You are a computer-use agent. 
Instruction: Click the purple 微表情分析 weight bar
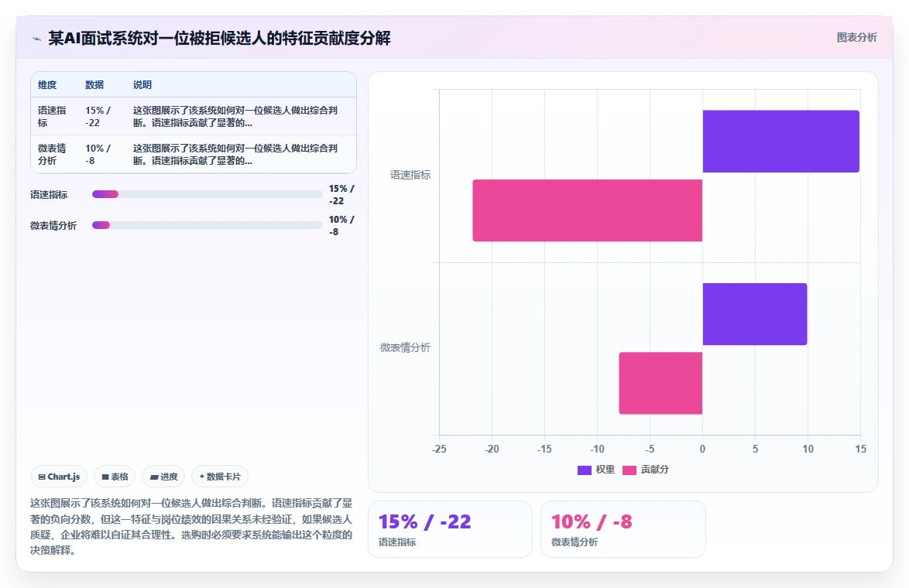pos(755,314)
